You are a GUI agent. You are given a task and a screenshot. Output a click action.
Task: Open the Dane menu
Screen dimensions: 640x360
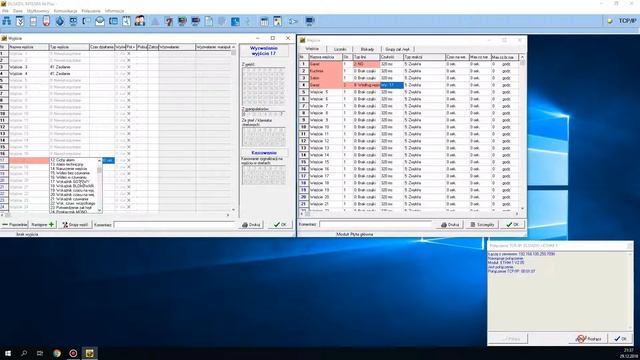pyautogui.click(x=18, y=11)
